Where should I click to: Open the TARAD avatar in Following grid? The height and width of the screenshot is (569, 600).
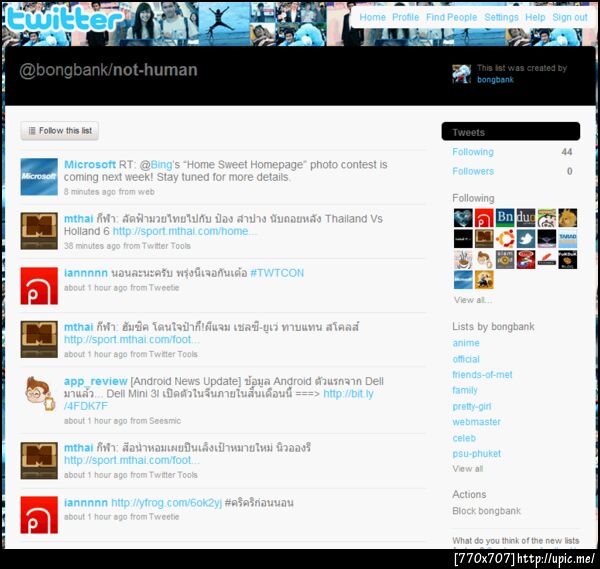point(567,239)
